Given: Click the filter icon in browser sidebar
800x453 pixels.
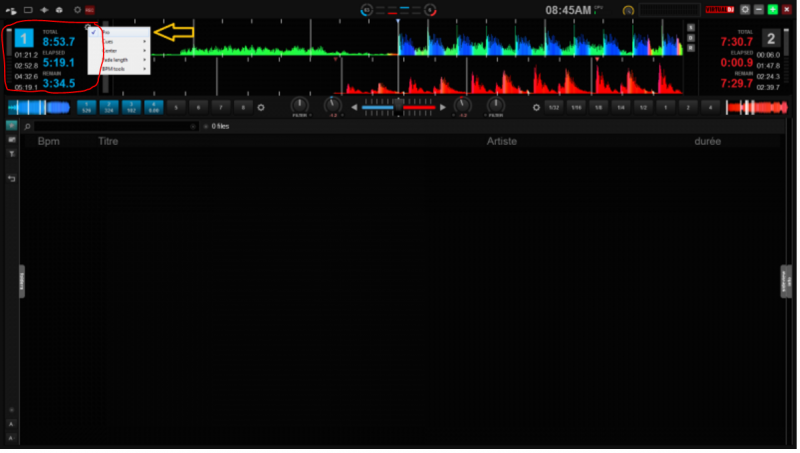Looking at the screenshot, I should pyautogui.click(x=11, y=154).
